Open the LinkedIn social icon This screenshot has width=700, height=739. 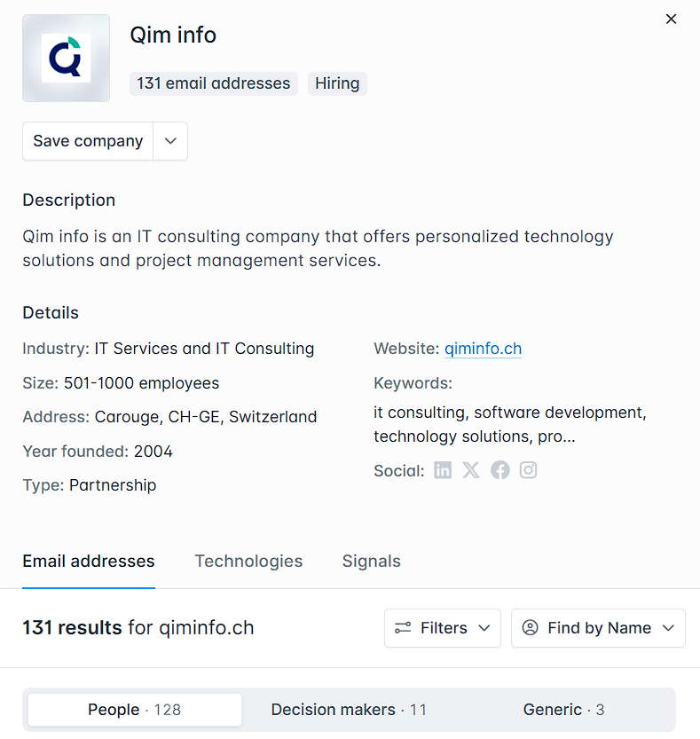443,470
